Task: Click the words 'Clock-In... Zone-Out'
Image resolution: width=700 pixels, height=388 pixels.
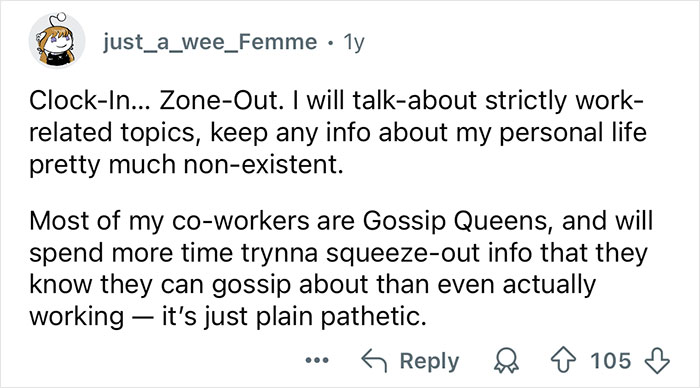Action: tap(157, 100)
